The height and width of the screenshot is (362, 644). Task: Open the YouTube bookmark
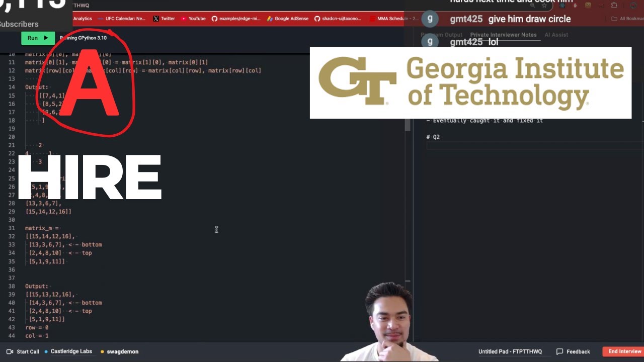[x=193, y=19]
